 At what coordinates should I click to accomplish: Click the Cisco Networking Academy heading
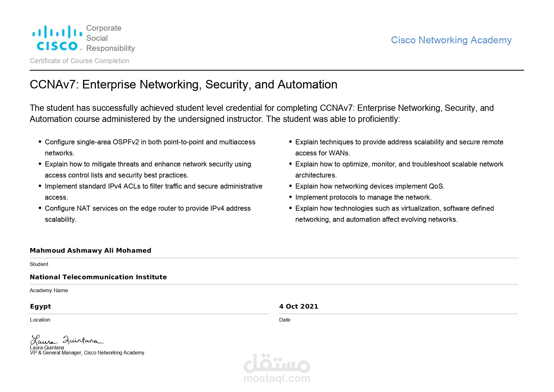(451, 40)
